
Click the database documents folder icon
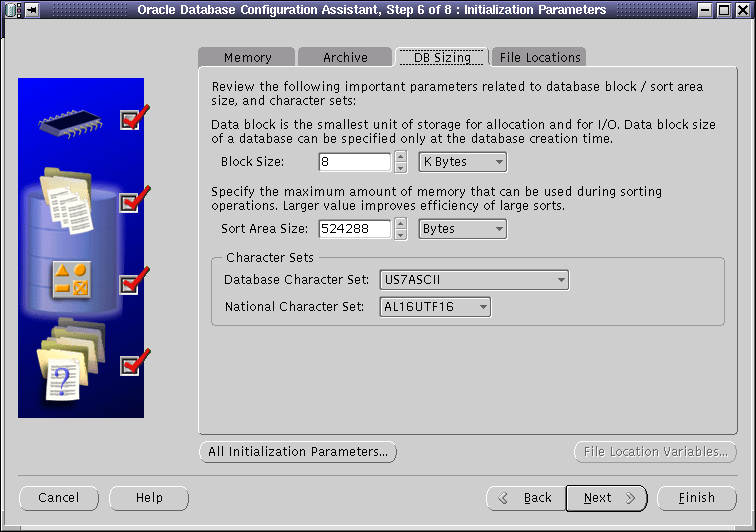point(67,201)
